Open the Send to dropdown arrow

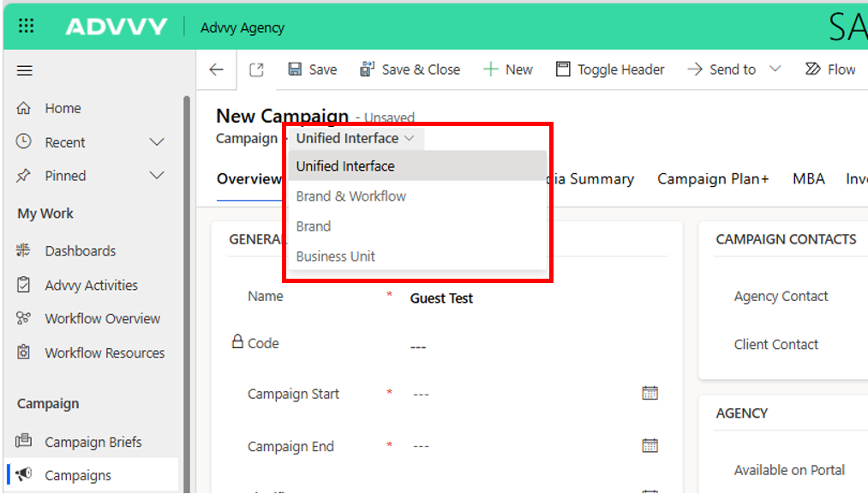coord(775,69)
